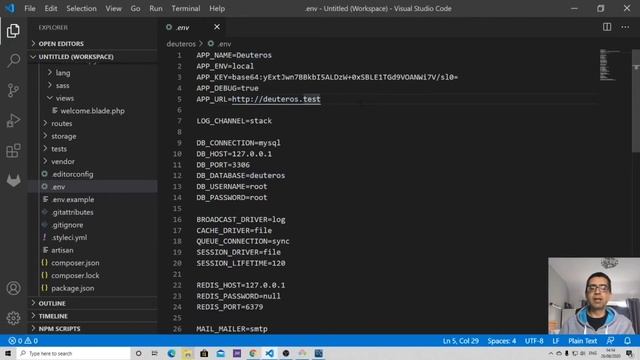Click the Split Editor icon
640x360 pixels.
(607, 27)
